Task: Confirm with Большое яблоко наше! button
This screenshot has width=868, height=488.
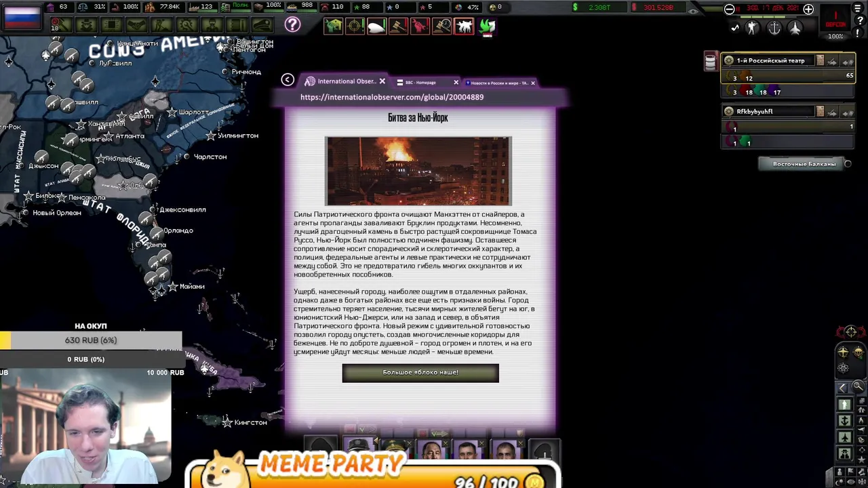Action: [x=420, y=373]
